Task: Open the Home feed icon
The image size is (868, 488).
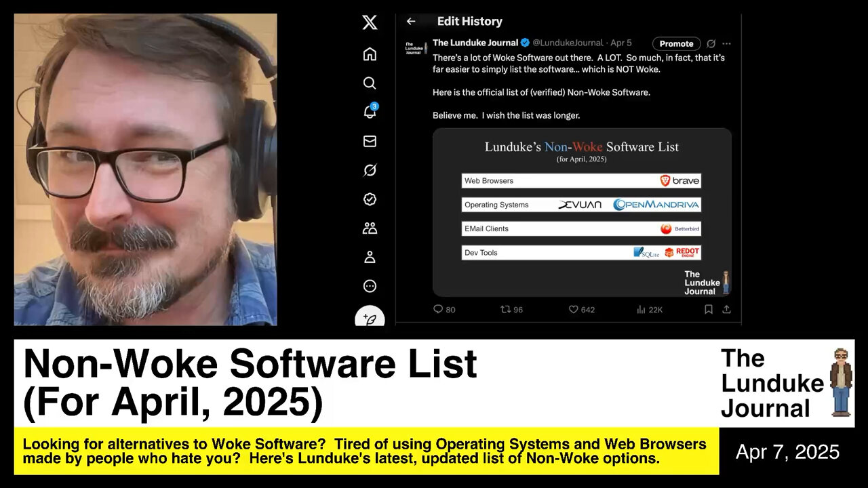Action: click(x=370, y=54)
